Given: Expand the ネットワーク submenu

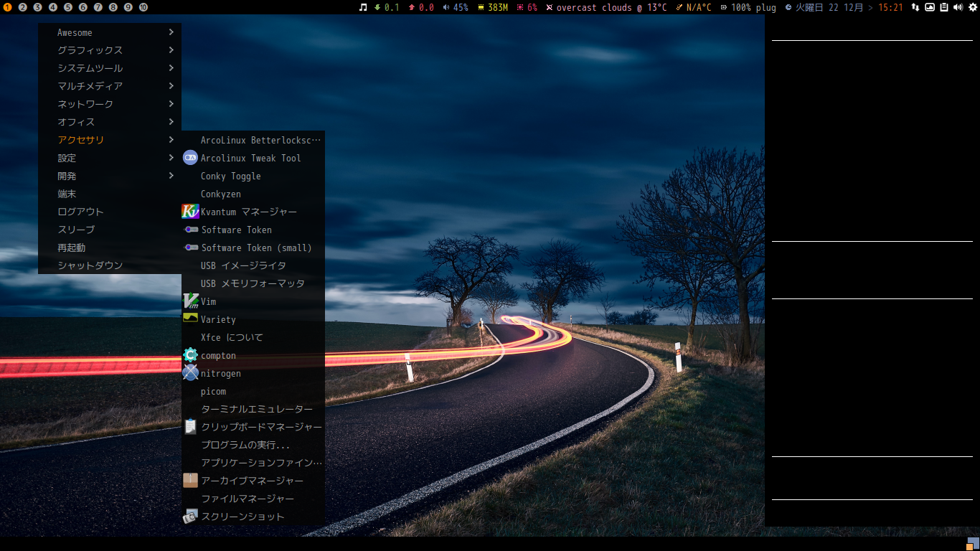Looking at the screenshot, I should tap(110, 104).
